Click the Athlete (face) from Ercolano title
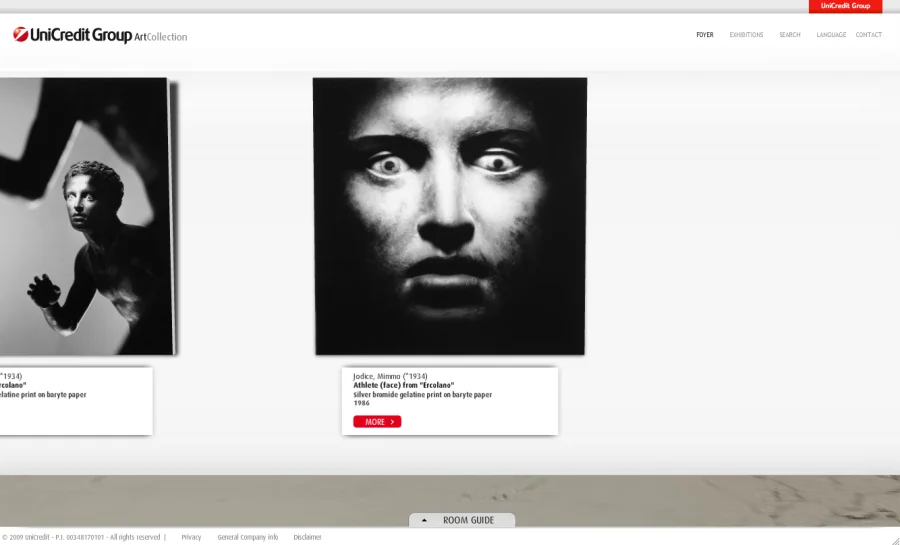Screen dimensions: 900x545 (x=403, y=385)
